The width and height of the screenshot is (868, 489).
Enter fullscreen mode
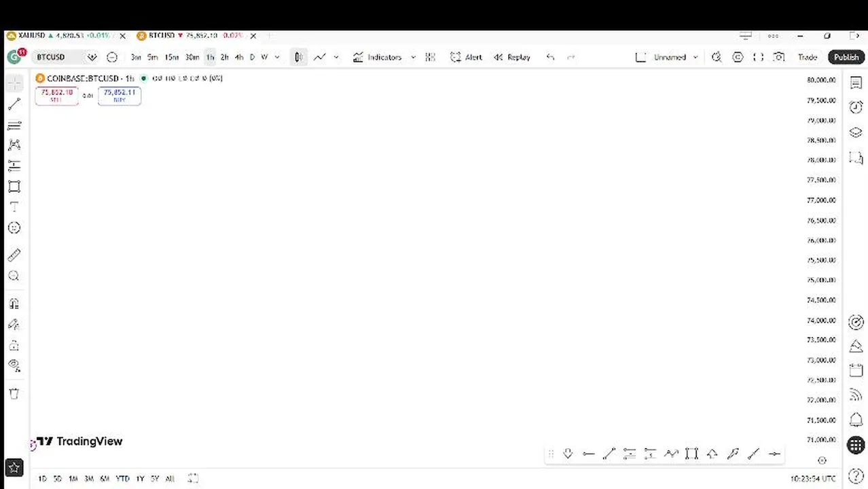click(x=759, y=57)
